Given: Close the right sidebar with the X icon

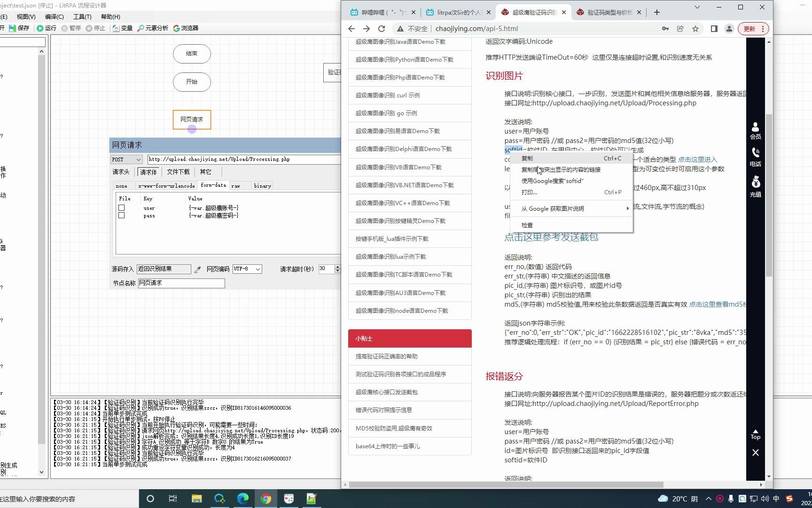Looking at the screenshot, I should pos(755,452).
